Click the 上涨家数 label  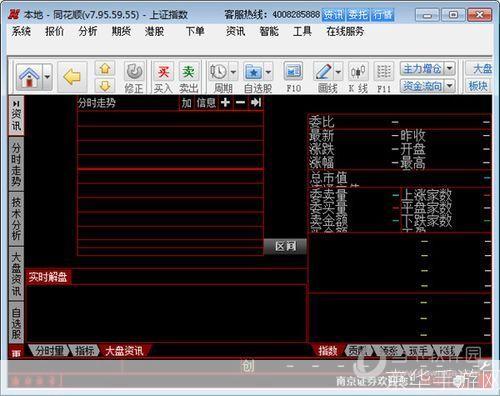(427, 195)
